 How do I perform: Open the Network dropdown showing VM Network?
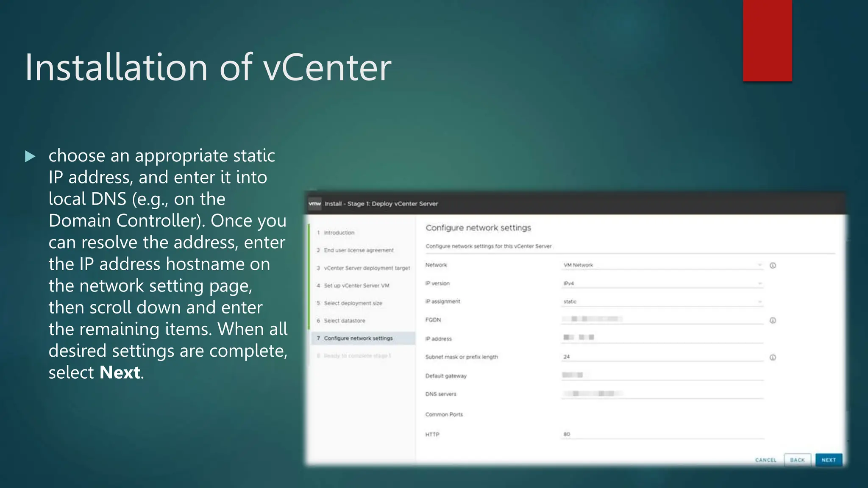(x=662, y=265)
